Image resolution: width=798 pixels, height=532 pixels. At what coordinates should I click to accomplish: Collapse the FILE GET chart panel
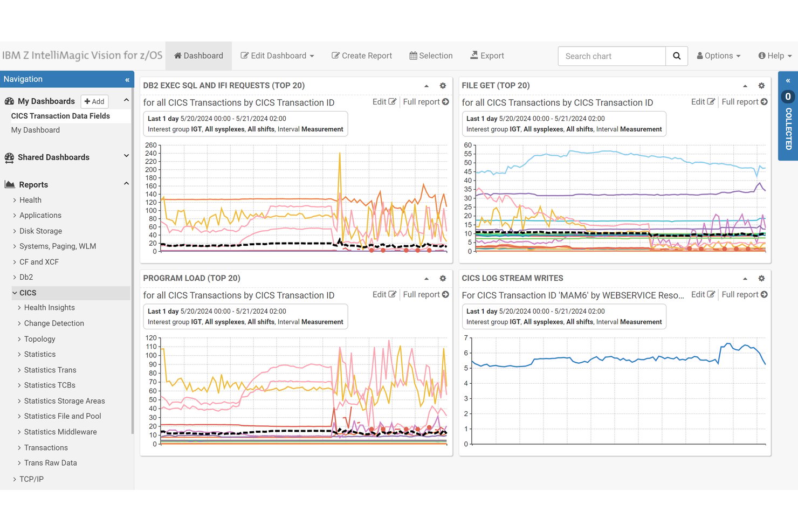[745, 86]
